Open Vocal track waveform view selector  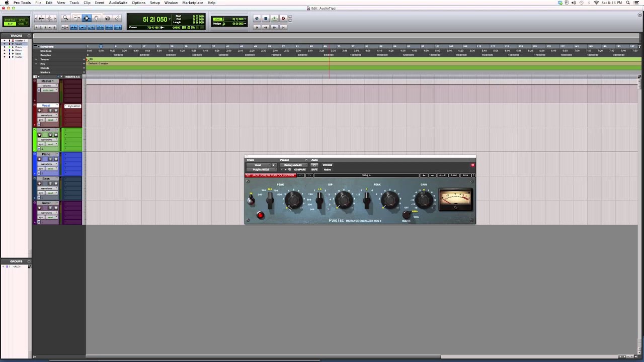click(48, 115)
